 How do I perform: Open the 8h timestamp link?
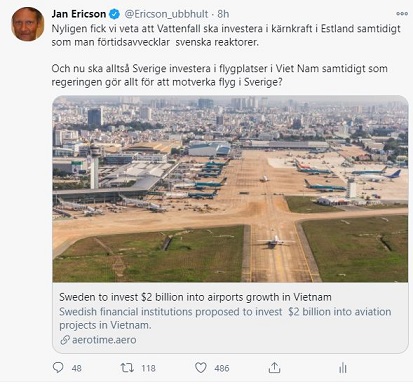(x=223, y=14)
